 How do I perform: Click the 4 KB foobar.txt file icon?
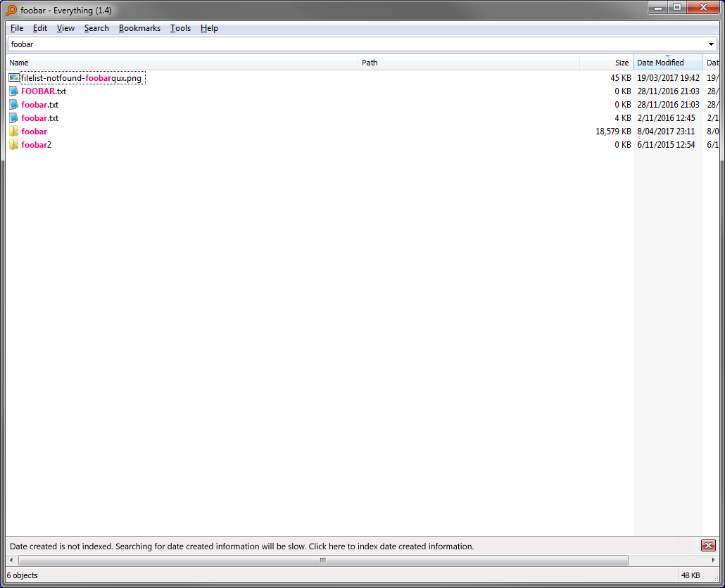pyautogui.click(x=13, y=117)
